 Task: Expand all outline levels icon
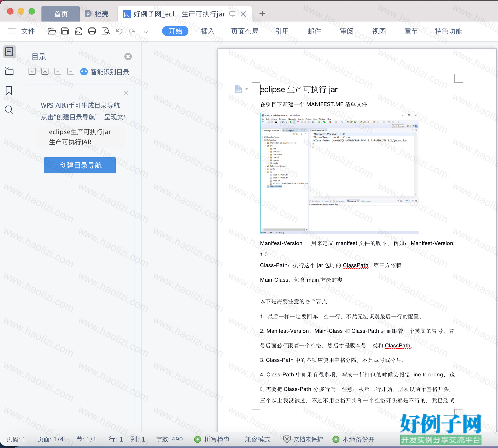32,71
